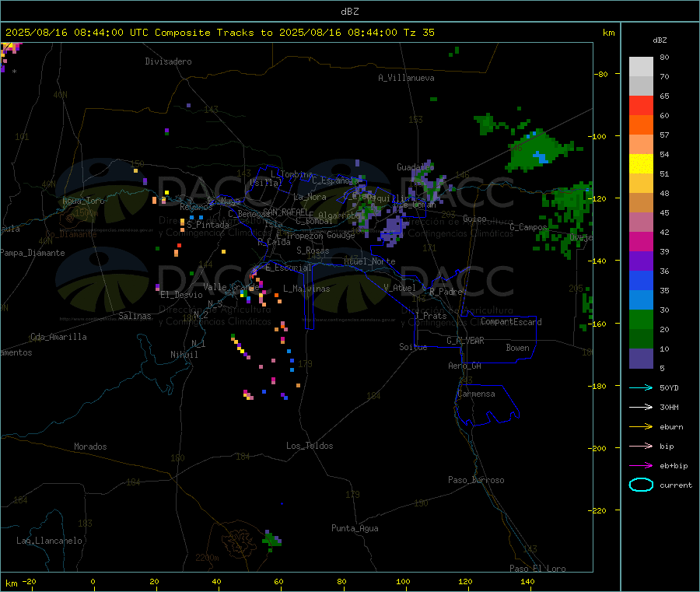700x592 pixels.
Task: Click the cyan 'current' ellipse legend icon
Action: [x=641, y=485]
